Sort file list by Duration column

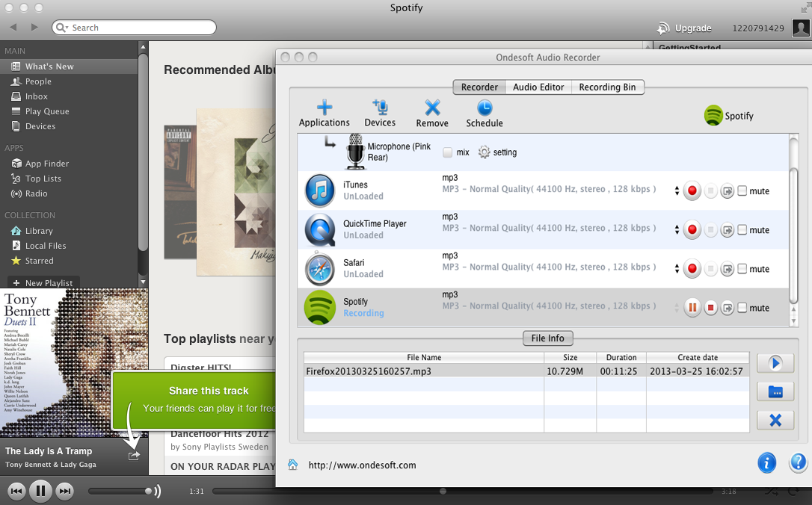click(621, 357)
